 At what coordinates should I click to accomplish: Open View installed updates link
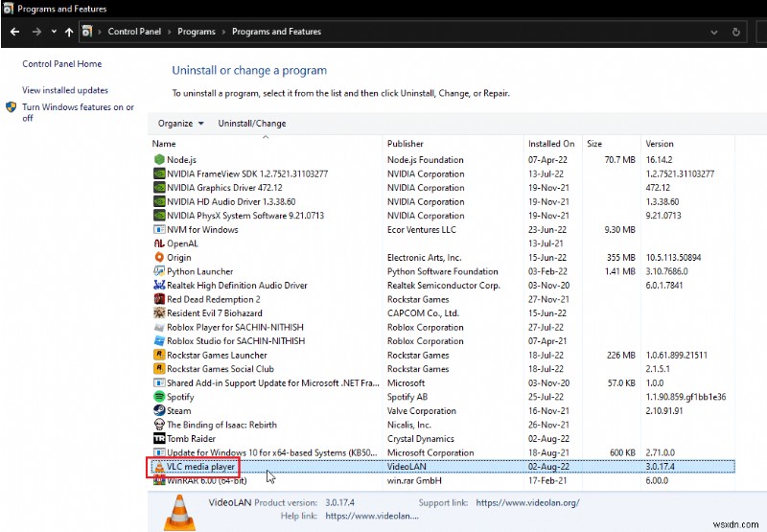tap(65, 90)
